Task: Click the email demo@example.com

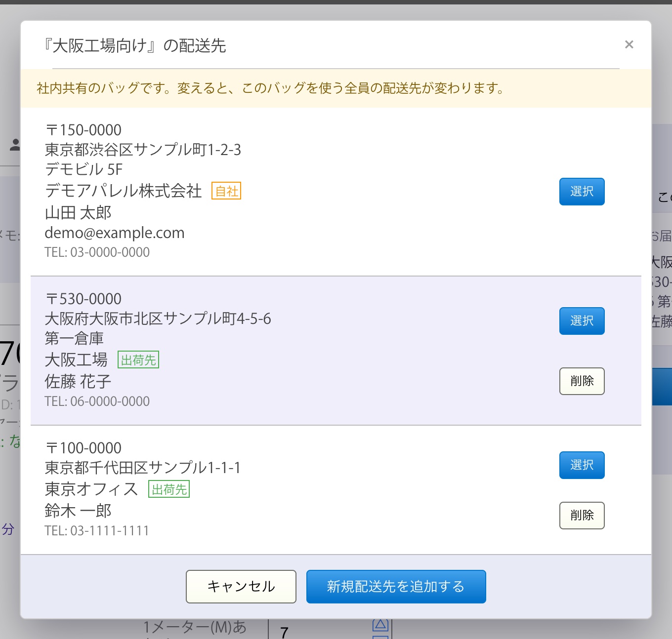Action: point(115,233)
